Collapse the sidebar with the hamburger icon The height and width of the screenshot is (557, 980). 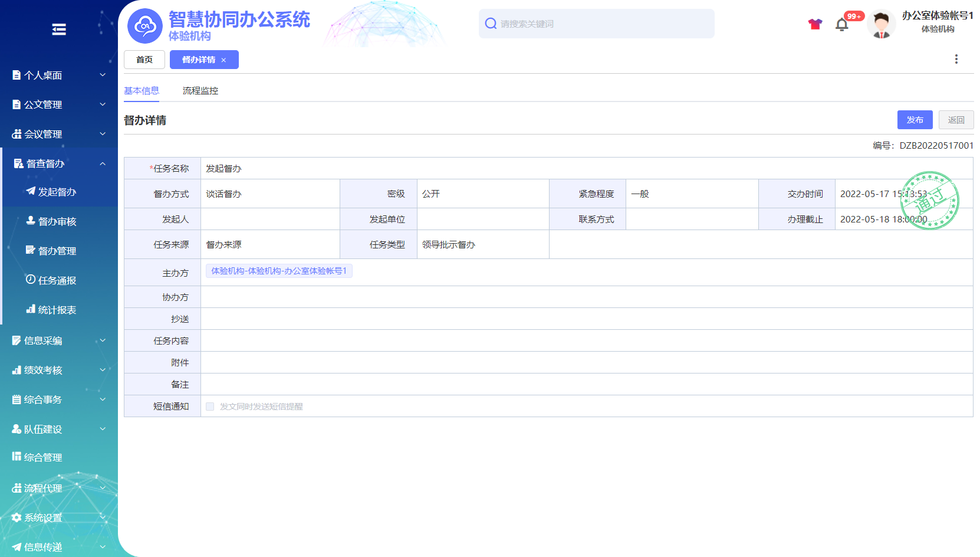[x=59, y=30]
